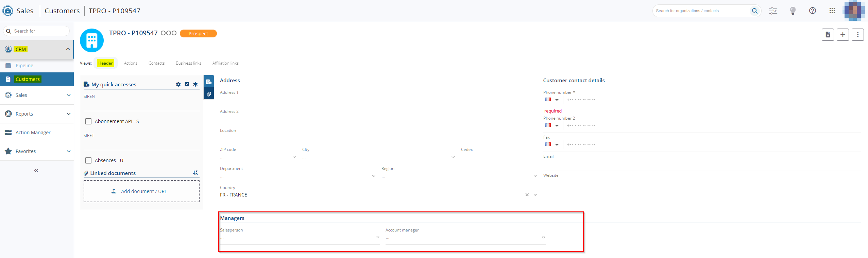Click the Address 1 input field
The width and height of the screenshot is (868, 258).
click(x=378, y=101)
